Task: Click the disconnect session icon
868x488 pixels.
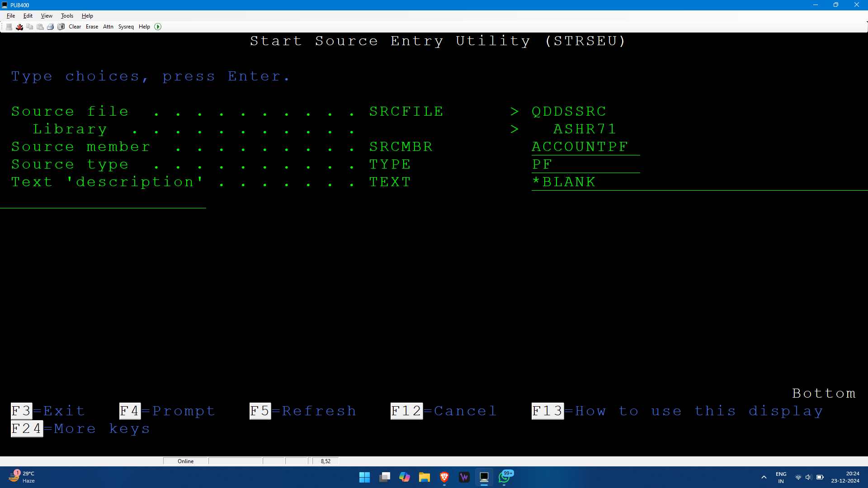Action: [x=19, y=27]
